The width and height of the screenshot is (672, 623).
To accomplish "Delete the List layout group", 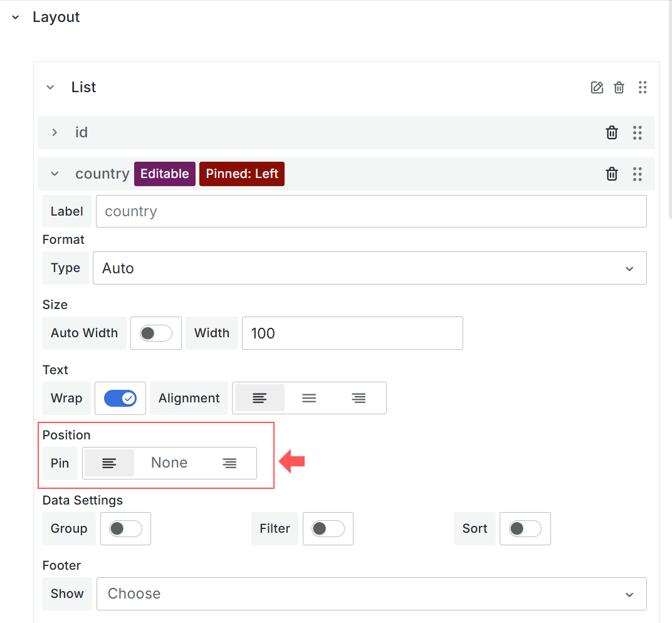I will (x=619, y=88).
